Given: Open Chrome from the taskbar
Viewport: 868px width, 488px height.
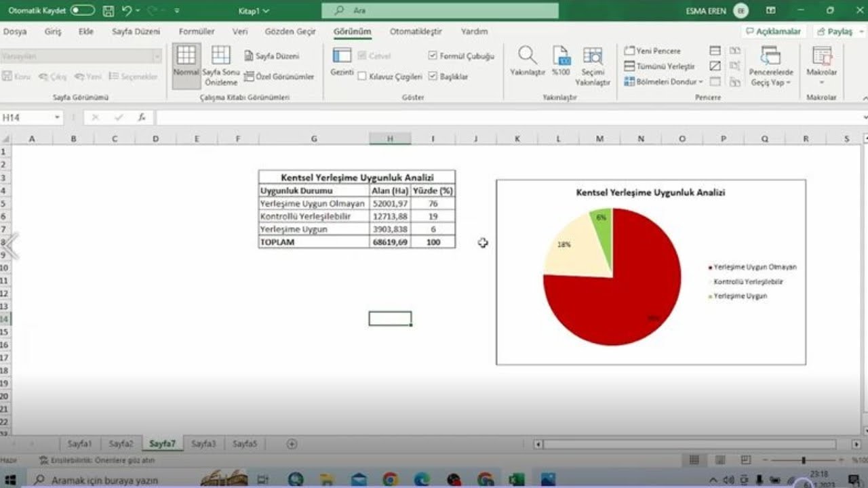Looking at the screenshot, I should tap(391, 480).
